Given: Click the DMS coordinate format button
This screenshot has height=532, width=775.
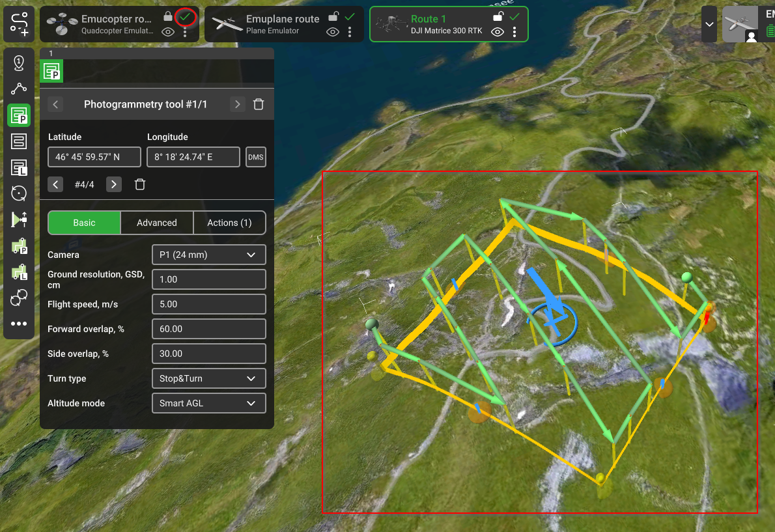Looking at the screenshot, I should point(256,157).
